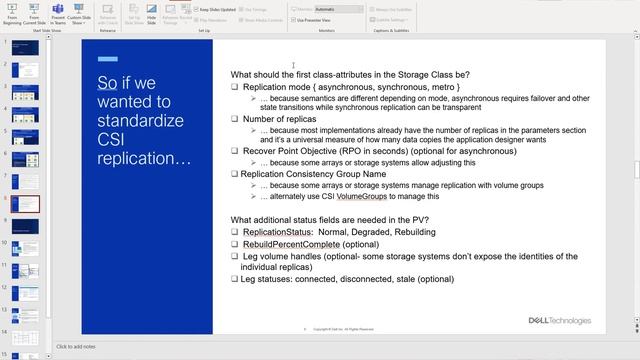This screenshot has height=360, width=640.
Task: Select slide 1 thumbnail
Action: (25, 48)
